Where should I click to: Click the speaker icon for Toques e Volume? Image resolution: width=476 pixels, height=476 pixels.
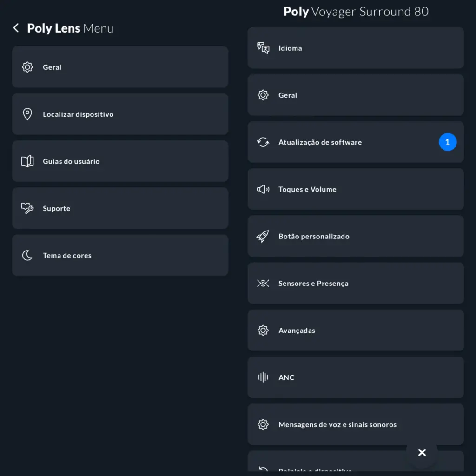[x=263, y=189]
